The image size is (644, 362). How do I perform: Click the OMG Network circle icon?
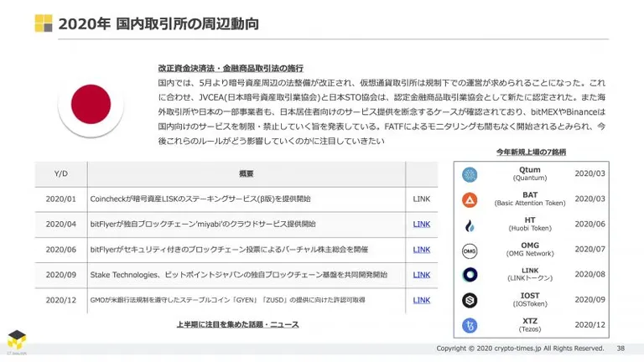point(470,251)
